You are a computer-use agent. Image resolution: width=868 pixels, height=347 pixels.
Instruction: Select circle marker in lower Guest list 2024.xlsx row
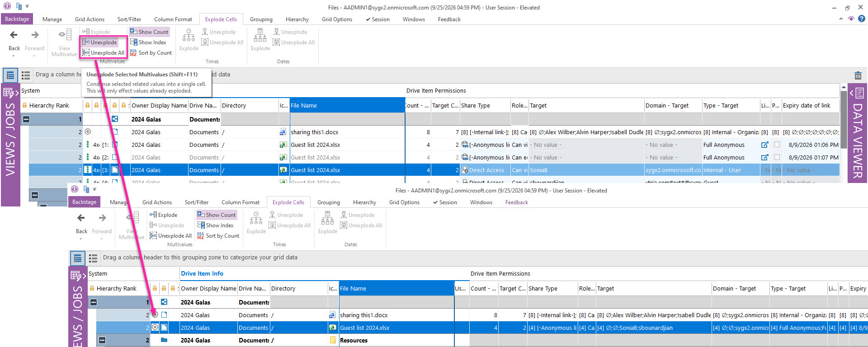[x=155, y=328]
